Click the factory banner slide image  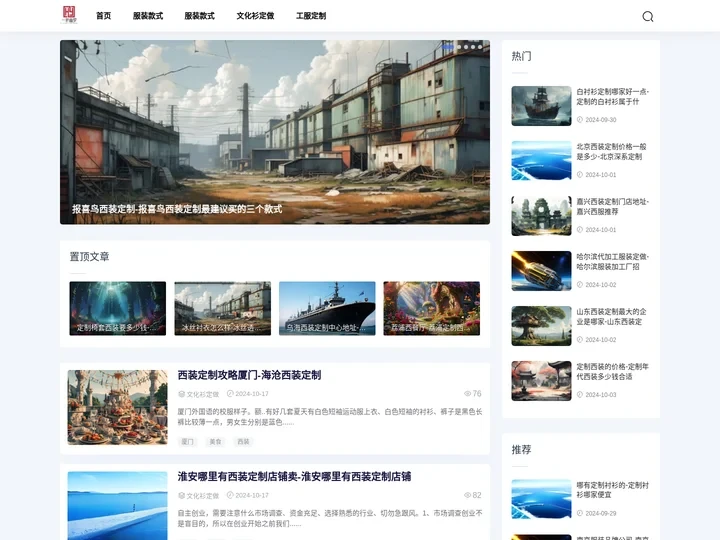coord(275,132)
